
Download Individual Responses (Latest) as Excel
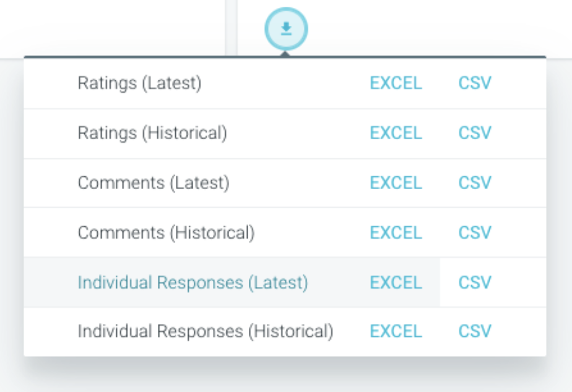pos(396,283)
